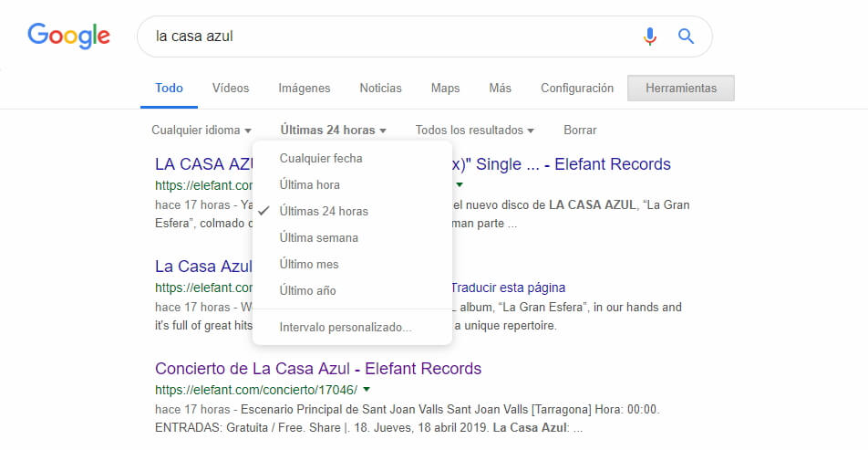Select Último mes option
868x450 pixels.
[x=352, y=265]
